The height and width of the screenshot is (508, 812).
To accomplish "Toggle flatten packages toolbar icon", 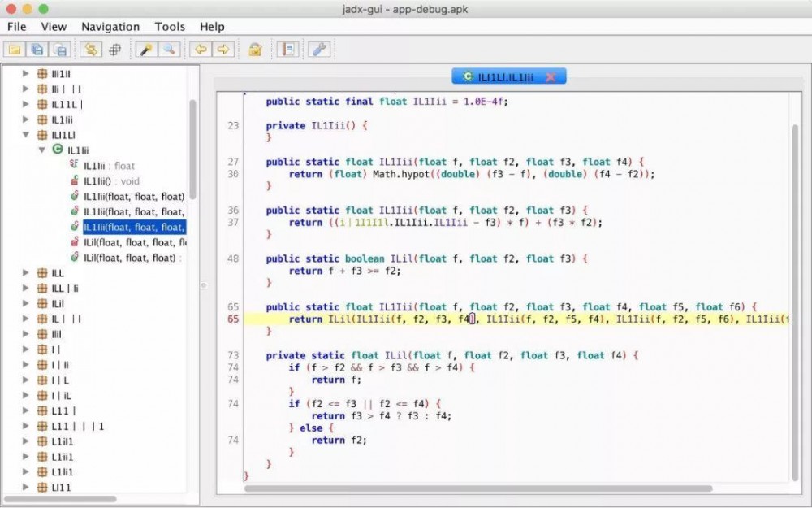I will 114,50.
